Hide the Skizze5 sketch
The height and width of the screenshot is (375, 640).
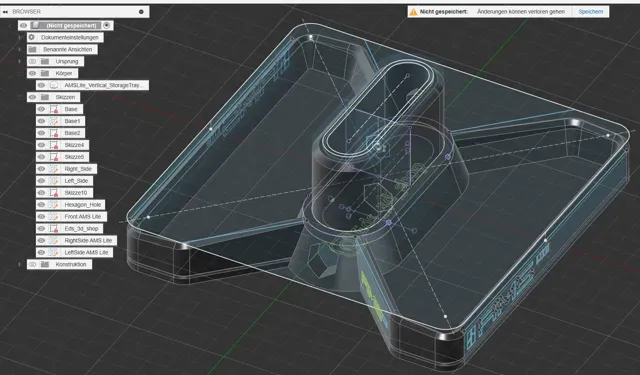coord(41,157)
